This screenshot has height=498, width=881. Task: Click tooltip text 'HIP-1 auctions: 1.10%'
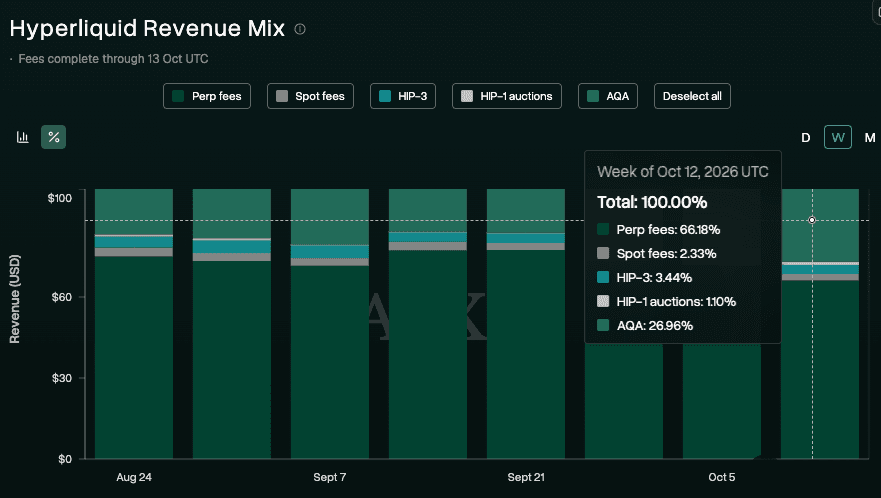676,302
